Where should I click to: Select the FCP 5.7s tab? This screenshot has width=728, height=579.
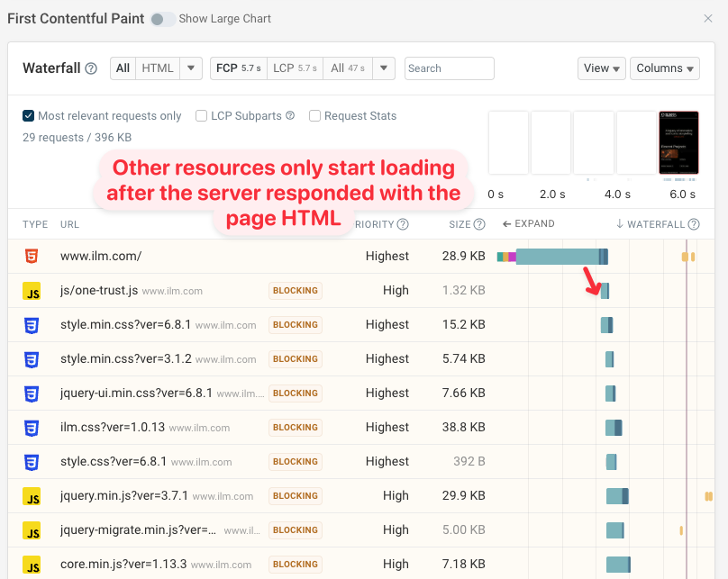pyautogui.click(x=237, y=68)
